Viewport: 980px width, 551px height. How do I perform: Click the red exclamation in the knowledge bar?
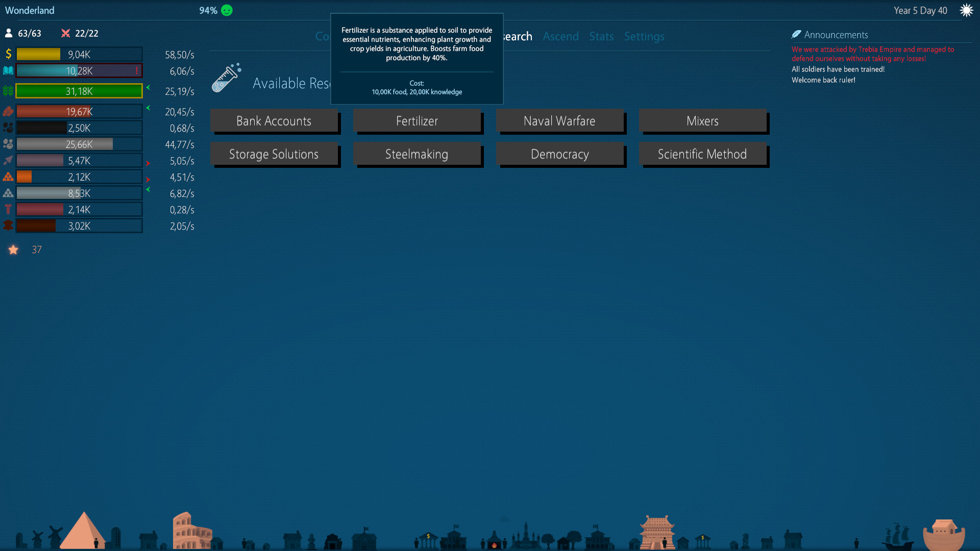coord(138,71)
